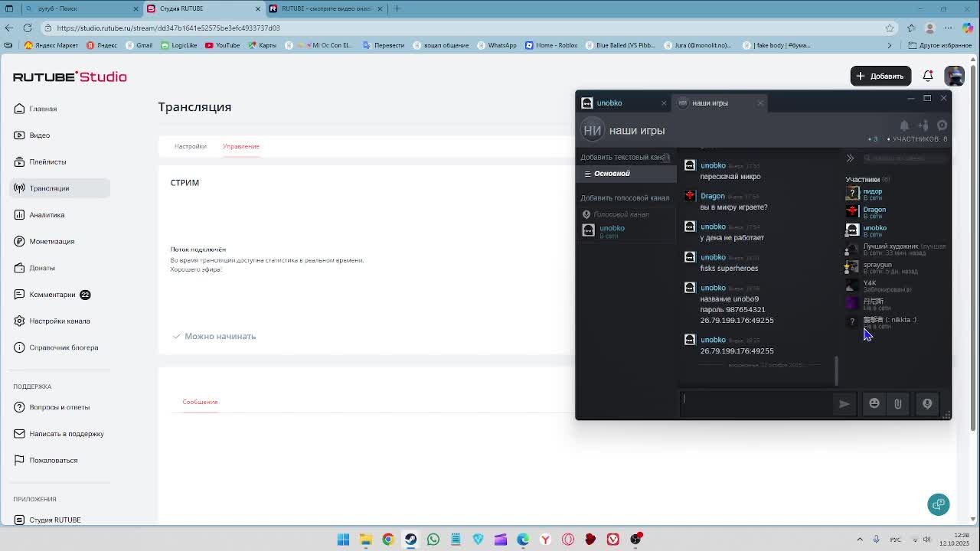The height and width of the screenshot is (551, 980).
Task: Open RUTUBE Studio notifications bell
Action: tap(928, 76)
